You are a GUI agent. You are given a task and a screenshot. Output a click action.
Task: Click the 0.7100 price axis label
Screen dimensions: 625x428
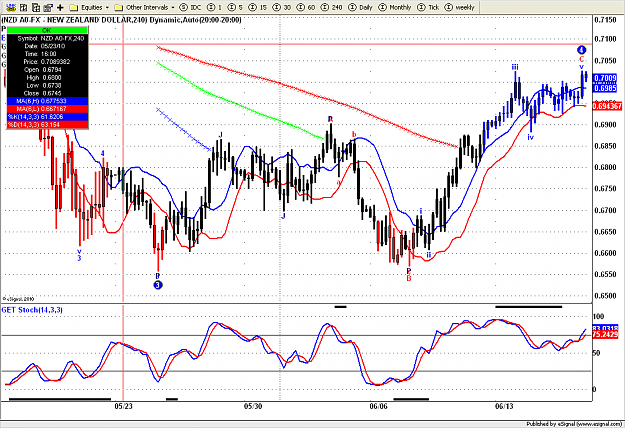tap(605, 39)
